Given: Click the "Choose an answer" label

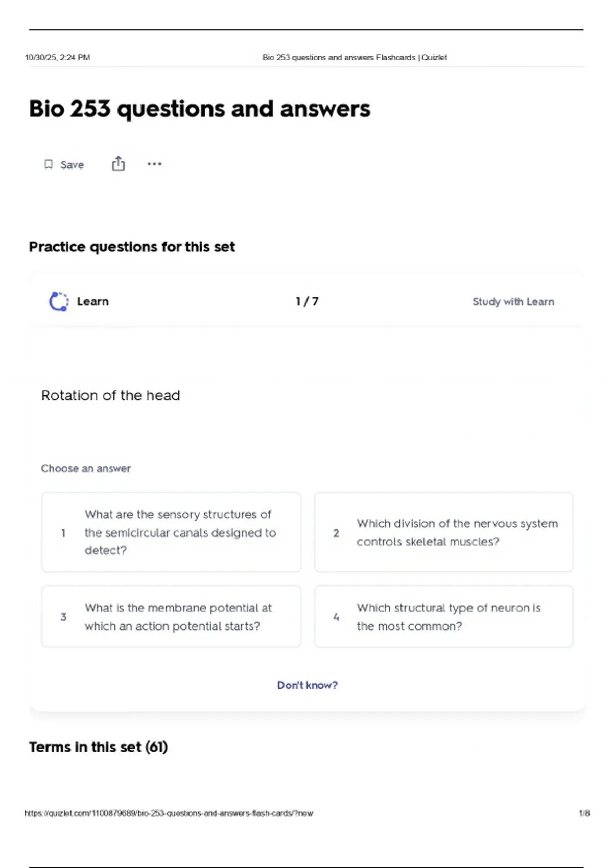Looking at the screenshot, I should point(86,468).
